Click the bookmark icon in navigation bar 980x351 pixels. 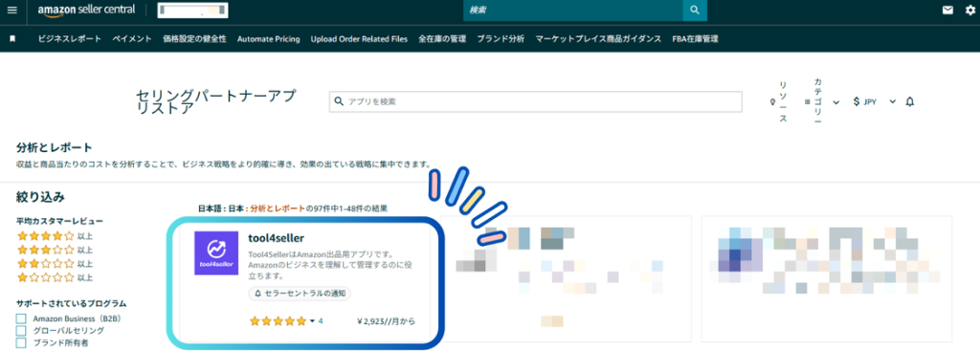click(12, 38)
